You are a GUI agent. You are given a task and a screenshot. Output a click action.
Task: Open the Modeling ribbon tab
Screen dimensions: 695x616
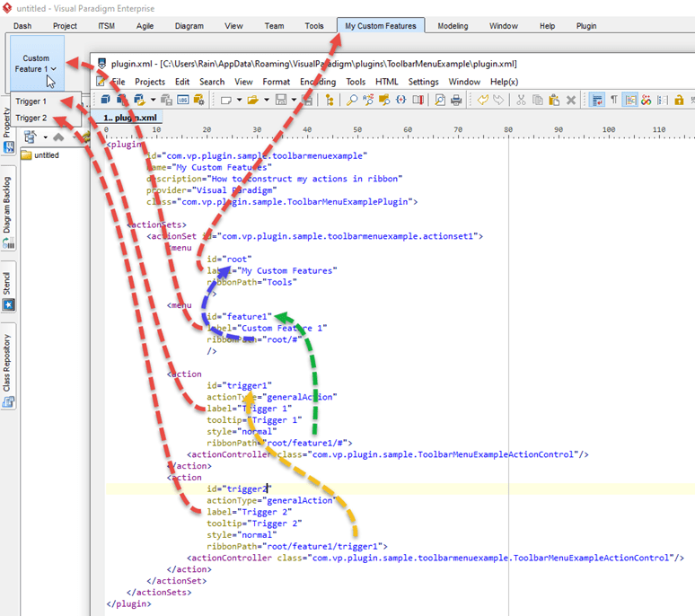click(x=453, y=26)
